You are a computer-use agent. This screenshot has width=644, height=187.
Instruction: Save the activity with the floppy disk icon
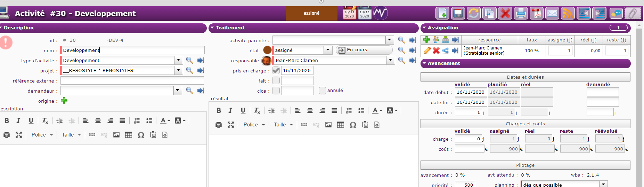click(458, 14)
